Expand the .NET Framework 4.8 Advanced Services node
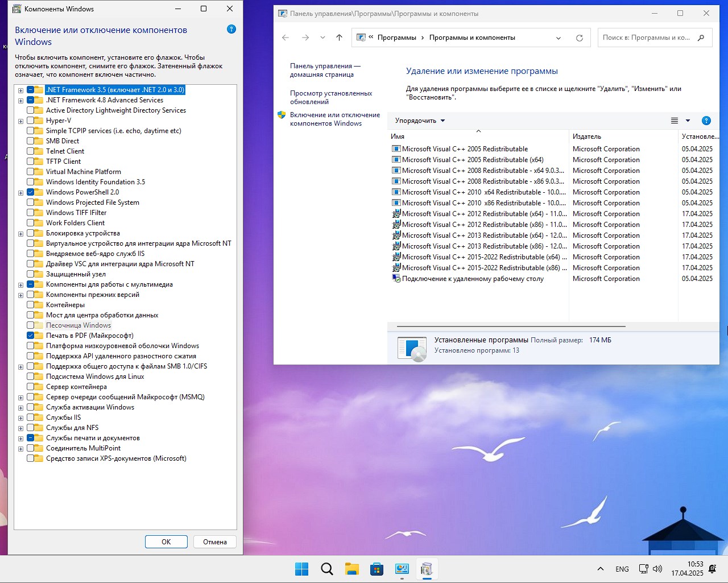The height and width of the screenshot is (583, 728). click(x=20, y=101)
